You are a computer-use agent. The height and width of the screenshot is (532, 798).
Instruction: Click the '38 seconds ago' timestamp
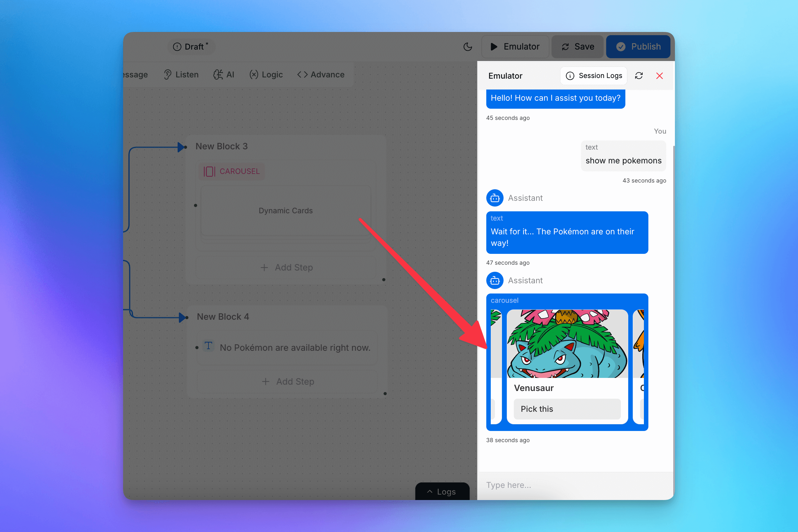508,440
